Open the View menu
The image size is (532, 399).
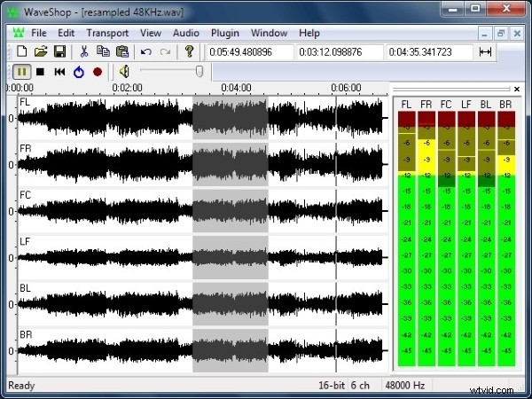(x=151, y=33)
